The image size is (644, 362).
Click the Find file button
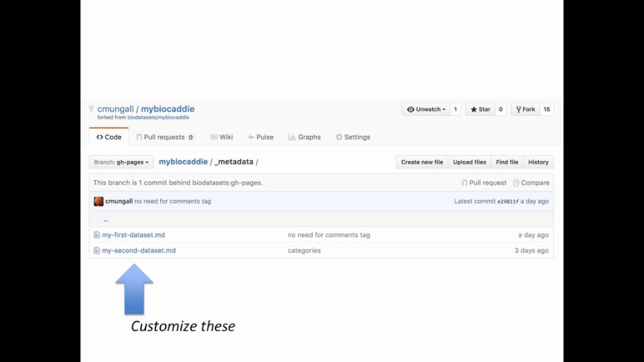tap(507, 162)
